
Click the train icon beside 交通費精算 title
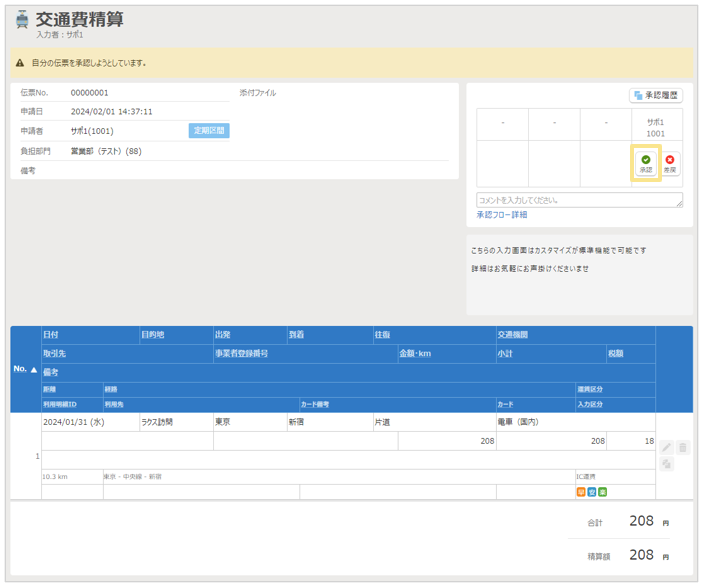[x=22, y=21]
